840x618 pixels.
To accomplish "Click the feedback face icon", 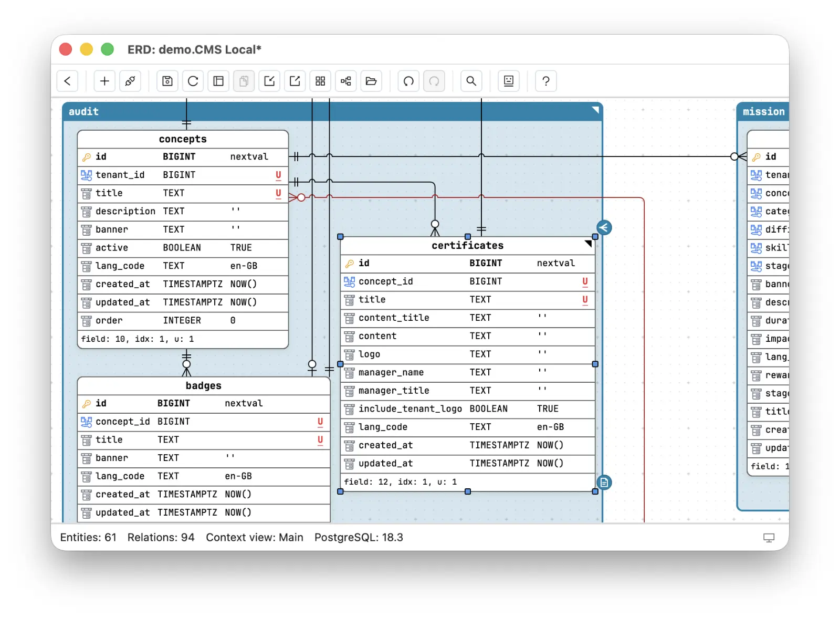I will [509, 81].
